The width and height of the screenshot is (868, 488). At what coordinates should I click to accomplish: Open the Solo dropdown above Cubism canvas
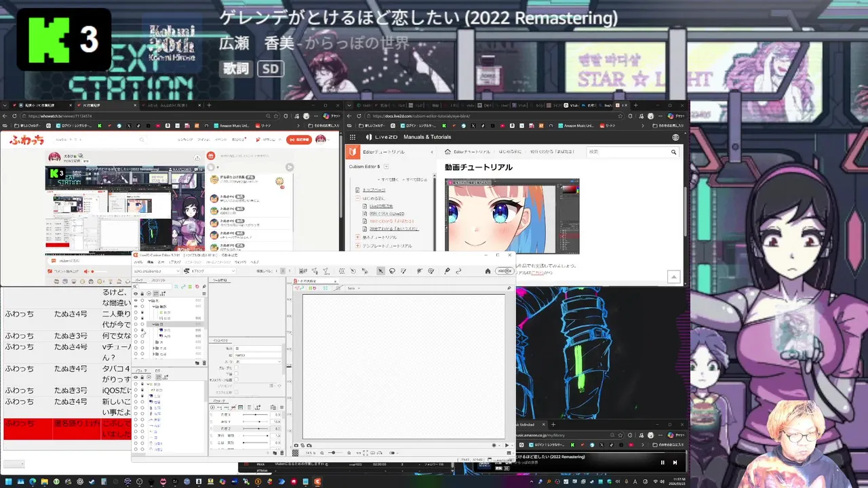[355, 288]
